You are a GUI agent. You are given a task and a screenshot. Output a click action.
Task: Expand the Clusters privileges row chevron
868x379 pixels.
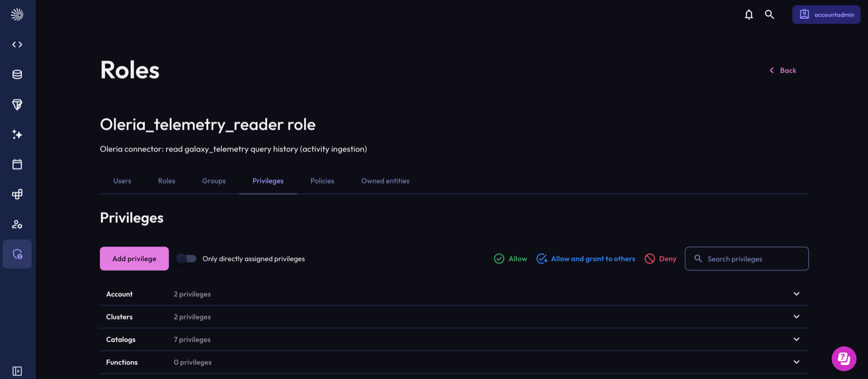796,317
